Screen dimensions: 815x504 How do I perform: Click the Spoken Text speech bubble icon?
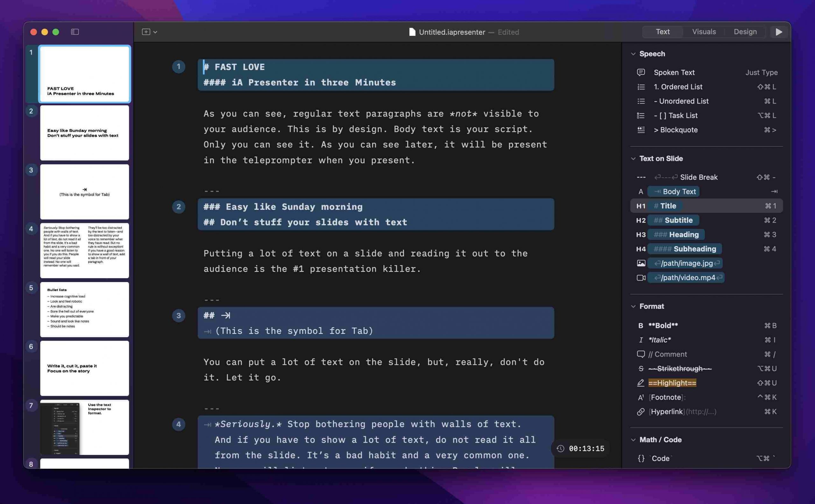tap(641, 72)
